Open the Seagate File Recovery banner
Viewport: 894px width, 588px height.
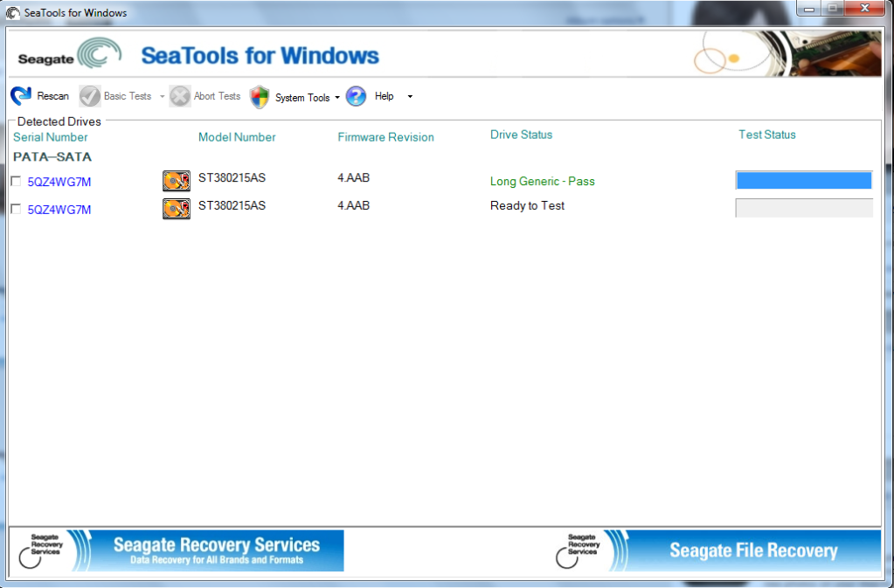pyautogui.click(x=718, y=550)
